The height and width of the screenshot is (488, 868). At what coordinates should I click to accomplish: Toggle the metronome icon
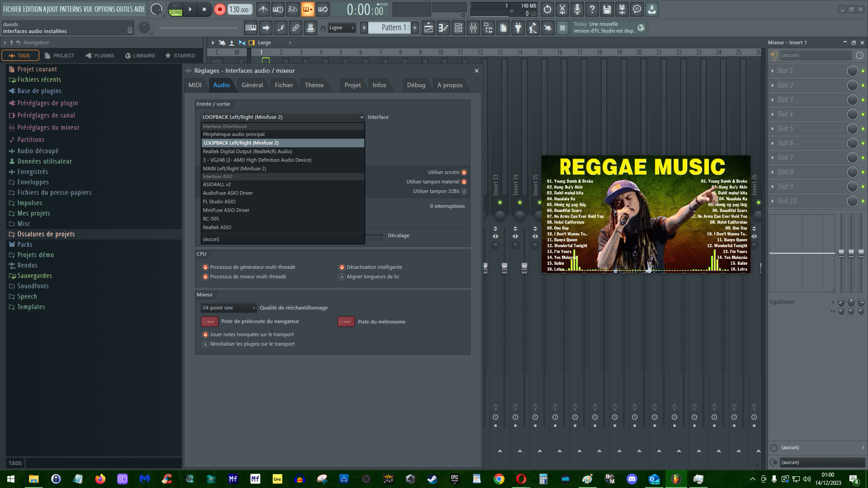point(263,9)
